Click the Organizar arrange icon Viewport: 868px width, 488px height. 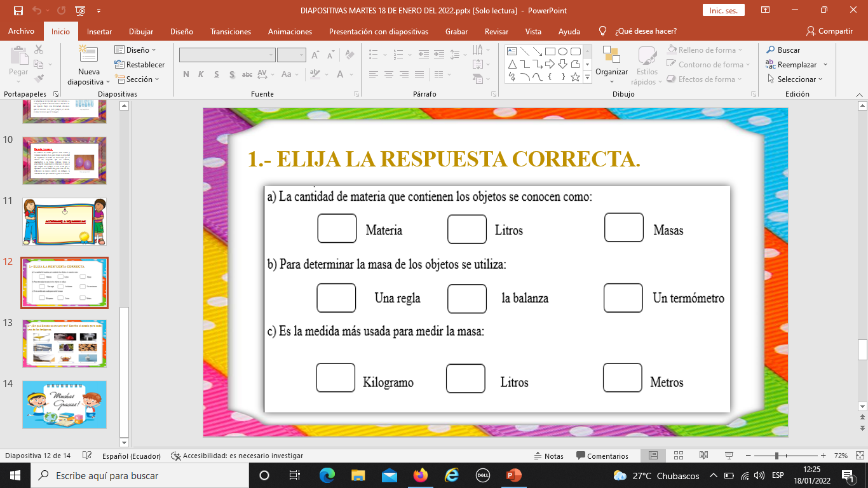tap(611, 57)
